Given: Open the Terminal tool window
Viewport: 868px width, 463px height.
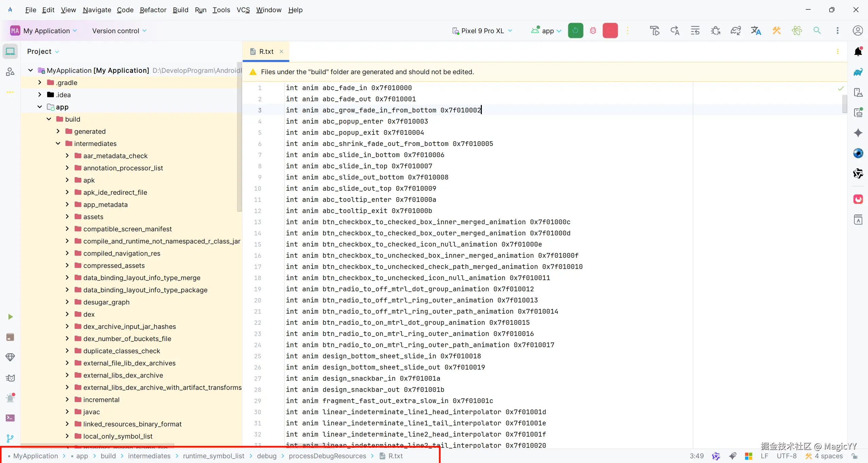Looking at the screenshot, I should [x=10, y=418].
